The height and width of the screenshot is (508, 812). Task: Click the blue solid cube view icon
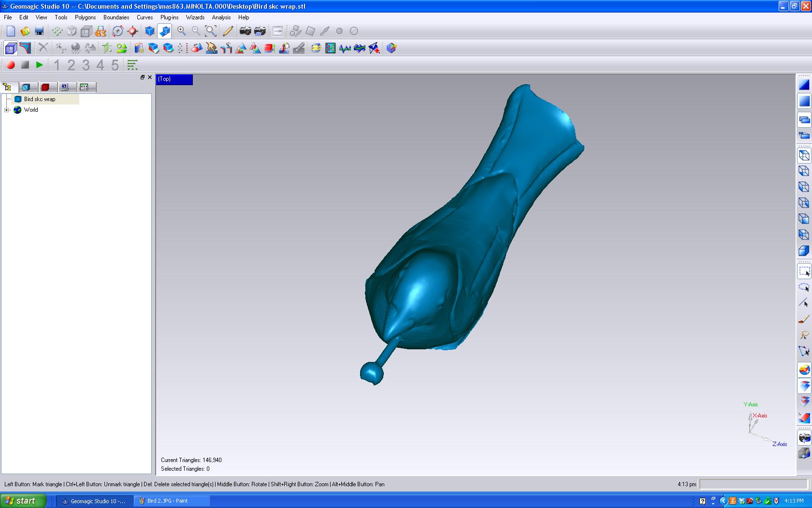pos(150,31)
